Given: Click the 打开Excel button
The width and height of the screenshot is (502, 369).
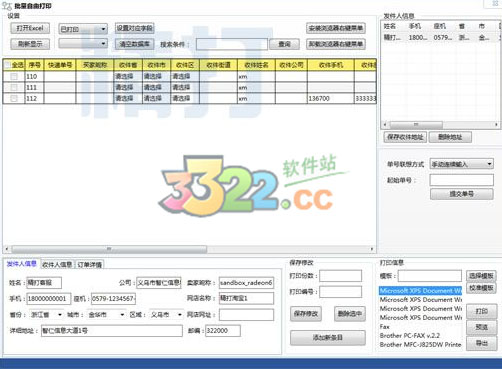Looking at the screenshot, I should coord(30,28).
